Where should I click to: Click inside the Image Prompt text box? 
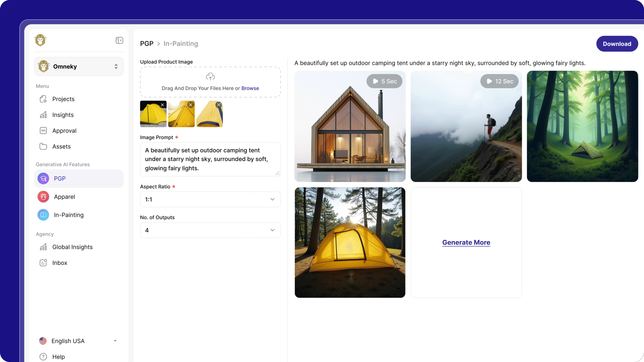tap(210, 159)
